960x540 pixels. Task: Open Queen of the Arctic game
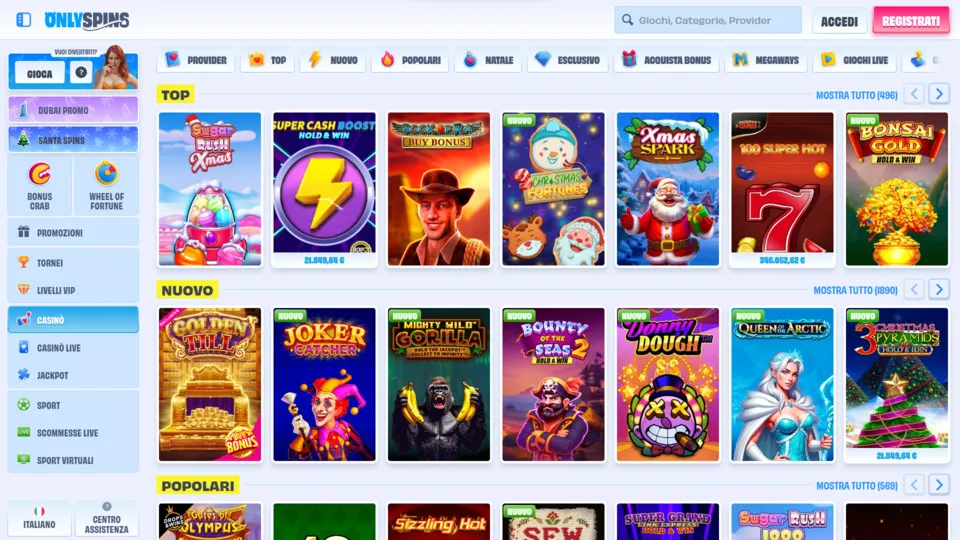[782, 384]
